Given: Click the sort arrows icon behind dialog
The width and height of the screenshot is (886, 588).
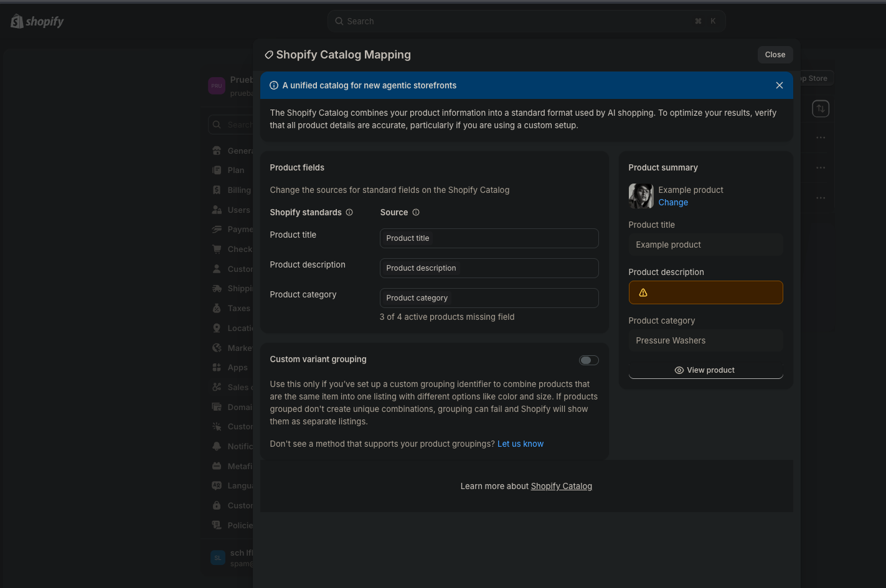Looking at the screenshot, I should pos(821,109).
